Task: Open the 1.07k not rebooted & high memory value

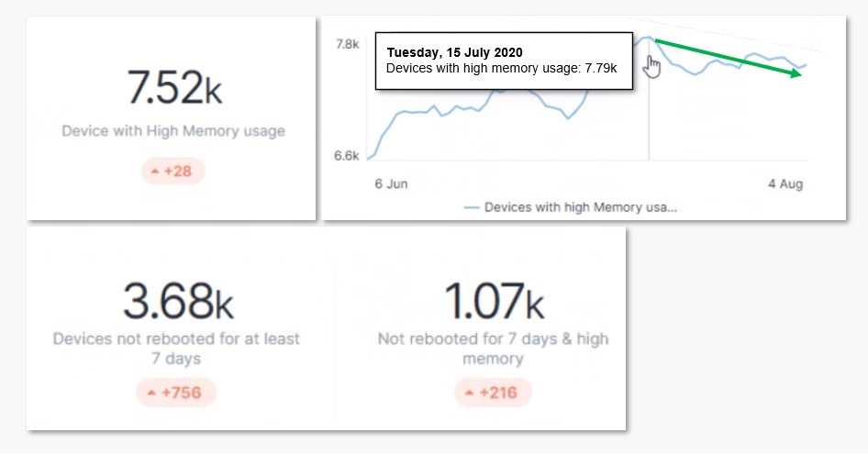Action: point(493,302)
